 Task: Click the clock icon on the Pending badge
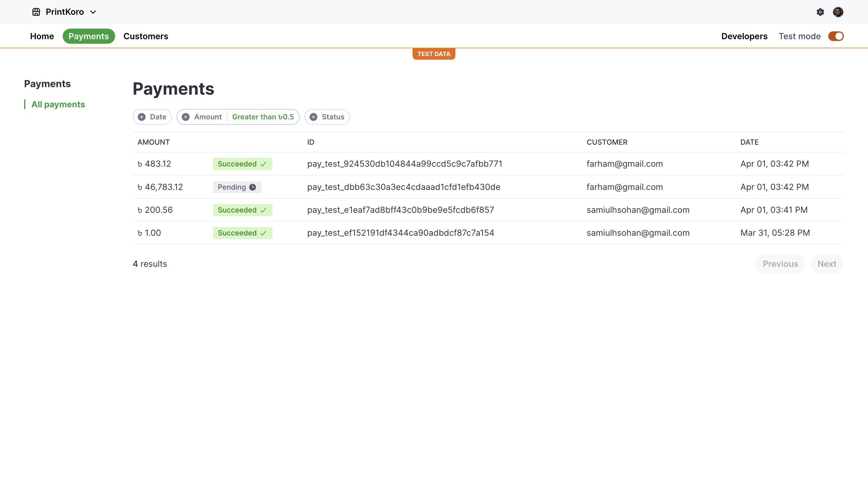point(253,187)
